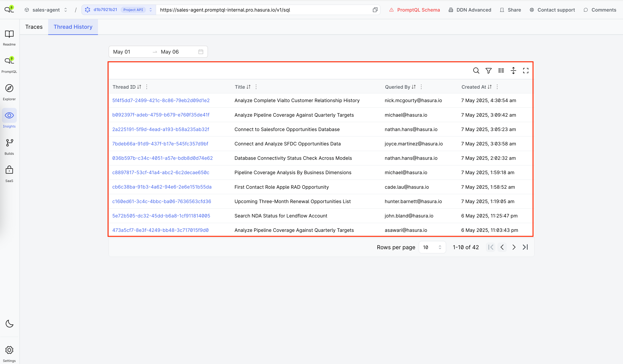Open Rows per page dropdown

[432, 247]
